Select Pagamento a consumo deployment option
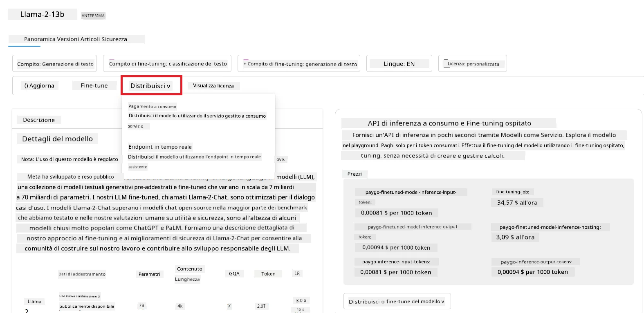The height and width of the screenshot is (313, 644). tap(152, 106)
